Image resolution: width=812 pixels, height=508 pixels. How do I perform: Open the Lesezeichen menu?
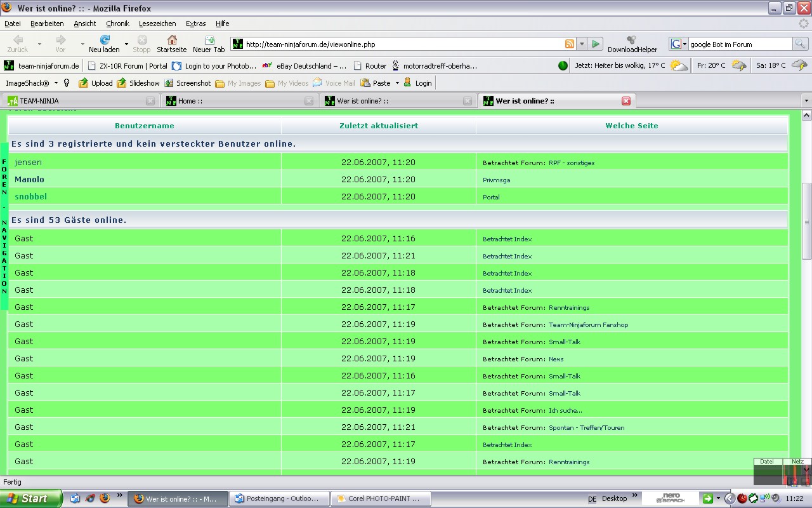(x=157, y=23)
